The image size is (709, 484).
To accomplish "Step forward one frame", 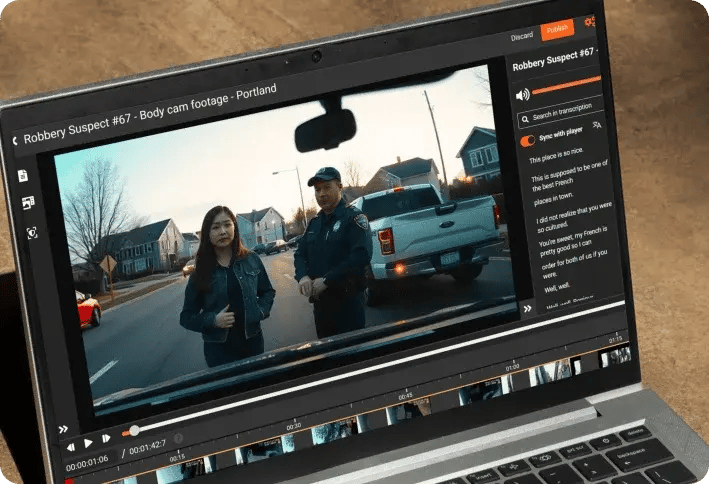I will (x=105, y=440).
